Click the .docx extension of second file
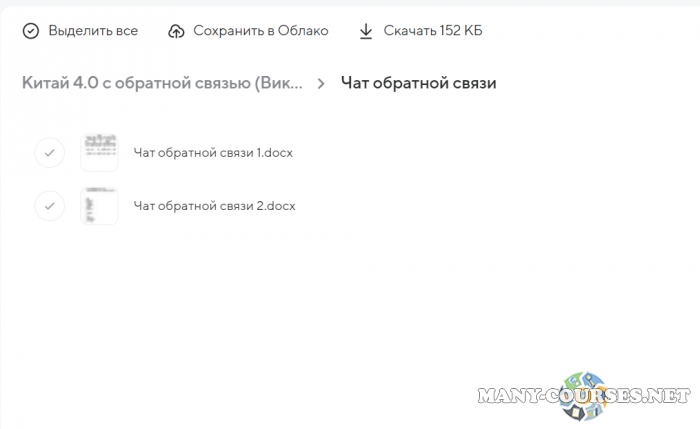Image resolution: width=700 pixels, height=429 pixels. (281, 206)
